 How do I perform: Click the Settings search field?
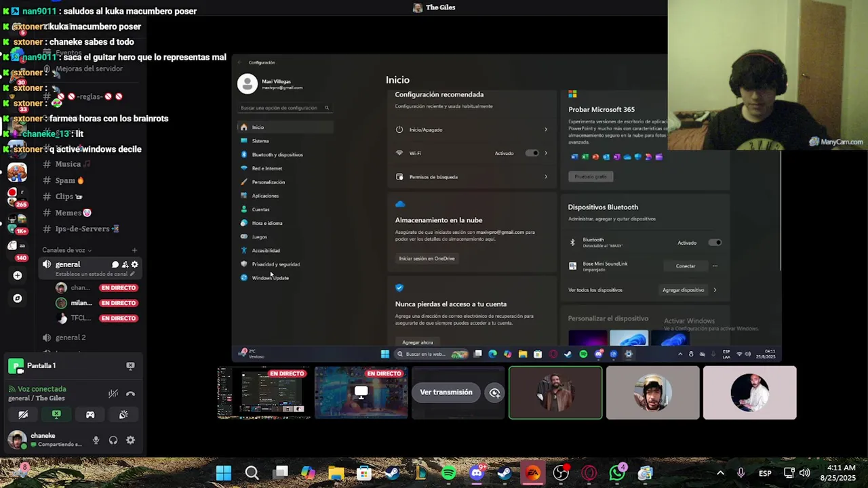click(285, 108)
